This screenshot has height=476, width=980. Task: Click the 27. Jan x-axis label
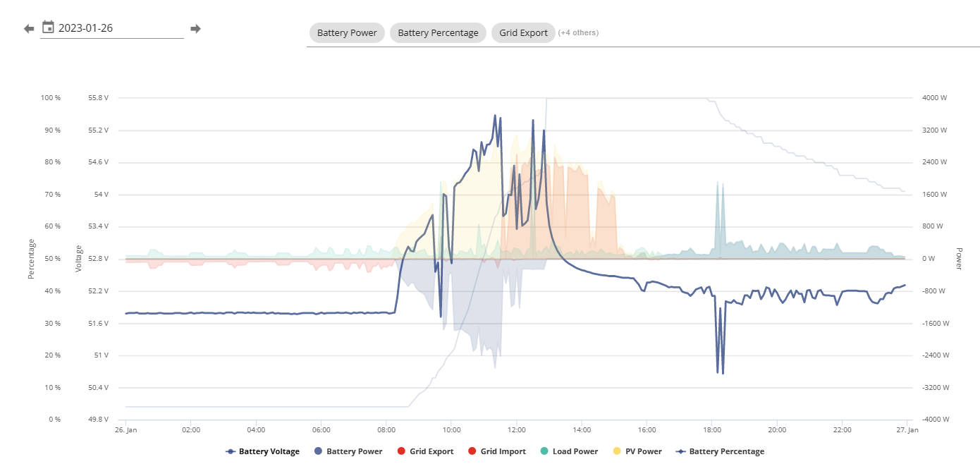908,429
